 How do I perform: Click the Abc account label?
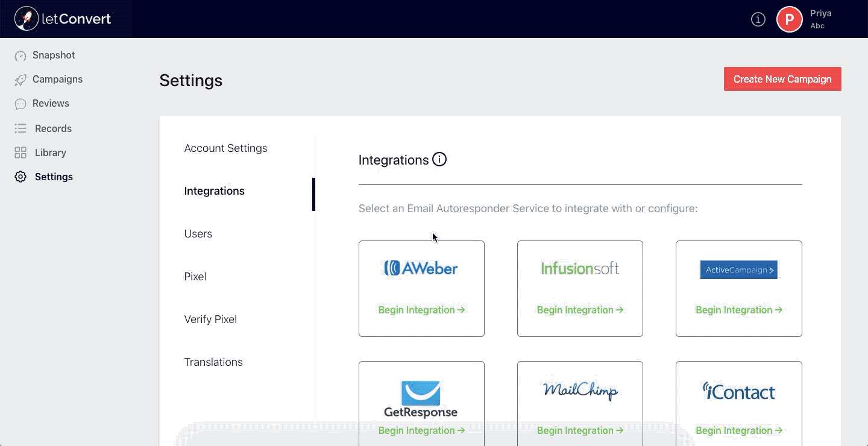coord(817,26)
